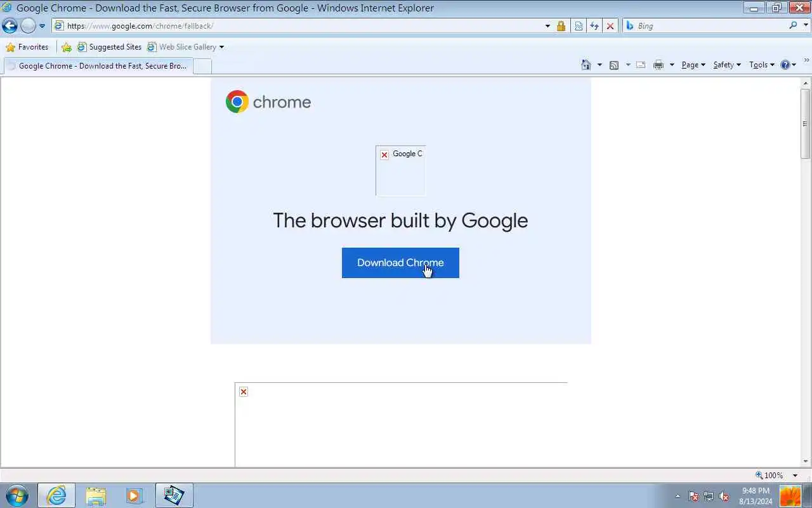Open the Help question mark menu
This screenshot has width=812, height=508.
(x=789, y=65)
